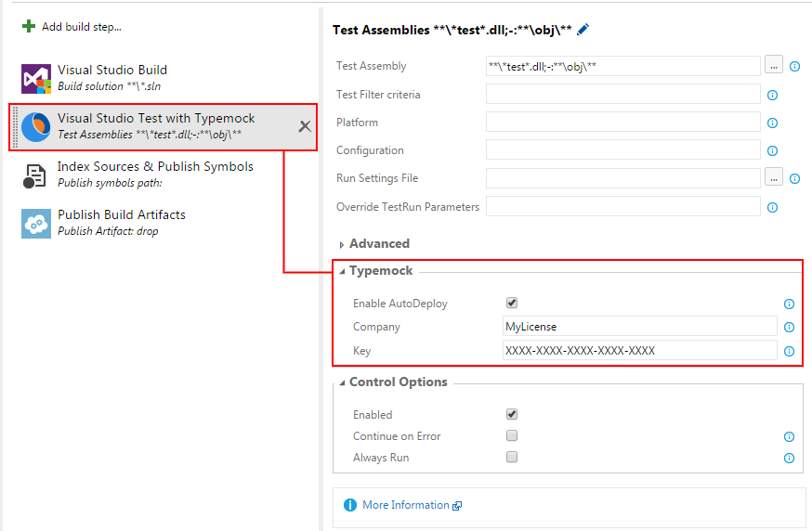Screen dimensions: 812x531
Task: Click the green plus Add build step icon
Action: coord(29,27)
